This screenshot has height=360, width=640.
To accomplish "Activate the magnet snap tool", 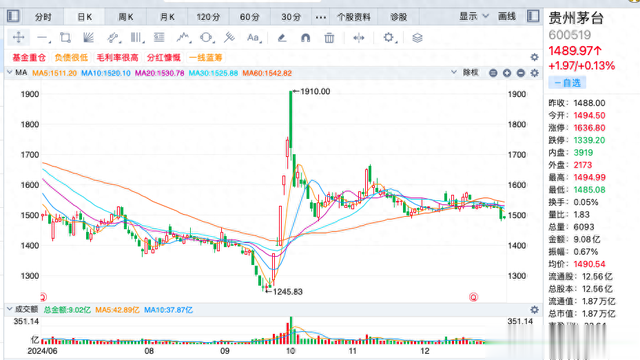I will pyautogui.click(x=305, y=38).
